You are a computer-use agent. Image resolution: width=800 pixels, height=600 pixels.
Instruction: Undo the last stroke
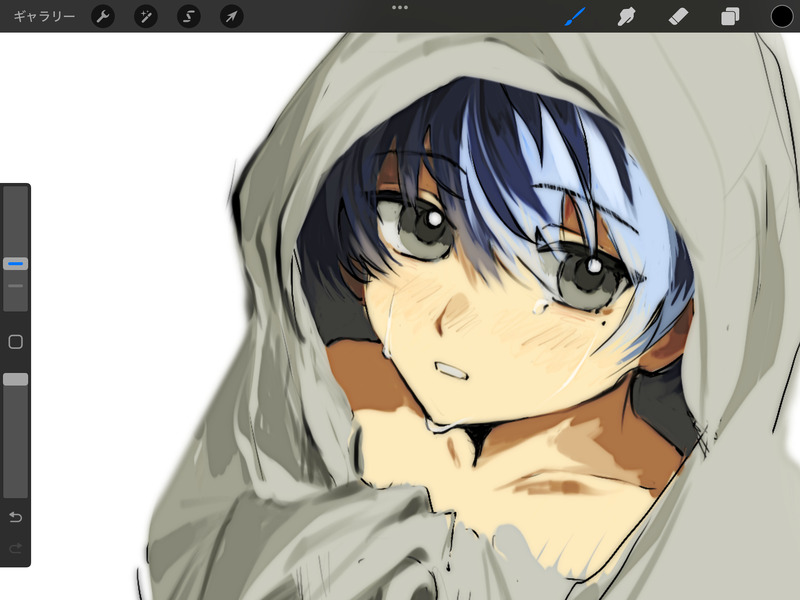[15, 517]
